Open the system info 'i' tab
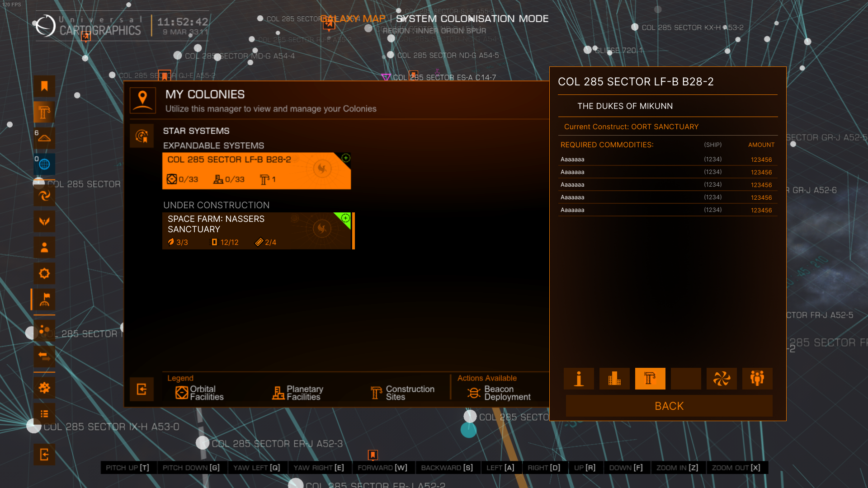Image resolution: width=868 pixels, height=488 pixels. tap(579, 379)
